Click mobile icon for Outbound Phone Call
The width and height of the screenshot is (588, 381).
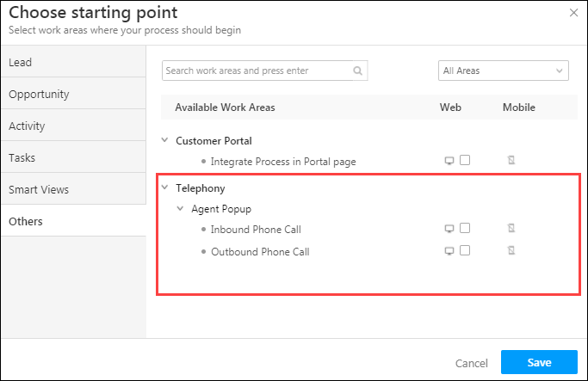coord(511,251)
